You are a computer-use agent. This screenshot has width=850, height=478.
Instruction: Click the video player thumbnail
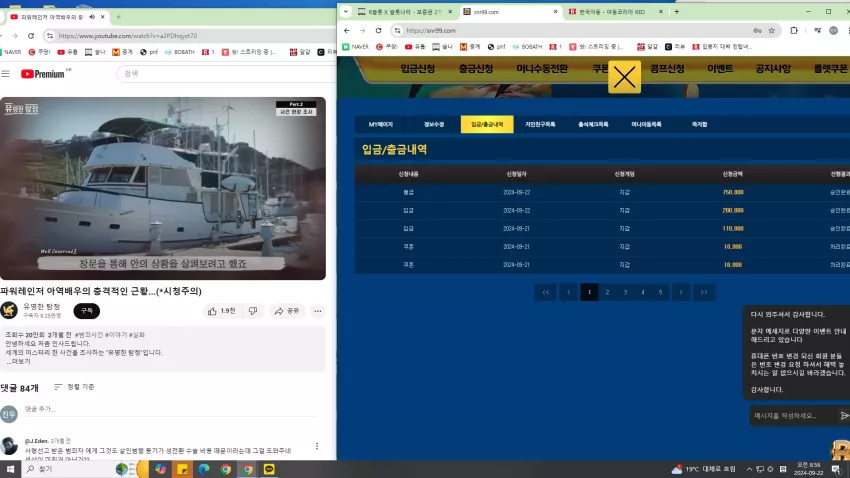tap(163, 188)
